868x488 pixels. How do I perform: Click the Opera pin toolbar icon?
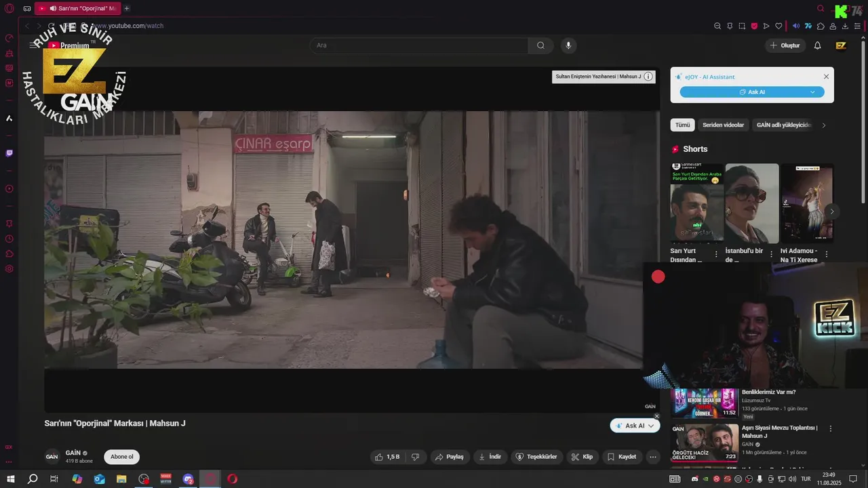click(730, 26)
